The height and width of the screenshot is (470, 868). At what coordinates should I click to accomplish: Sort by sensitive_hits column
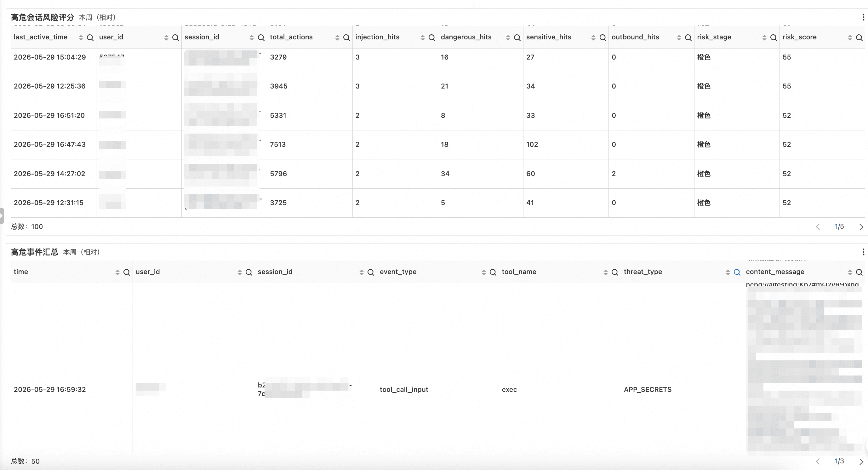click(x=593, y=38)
